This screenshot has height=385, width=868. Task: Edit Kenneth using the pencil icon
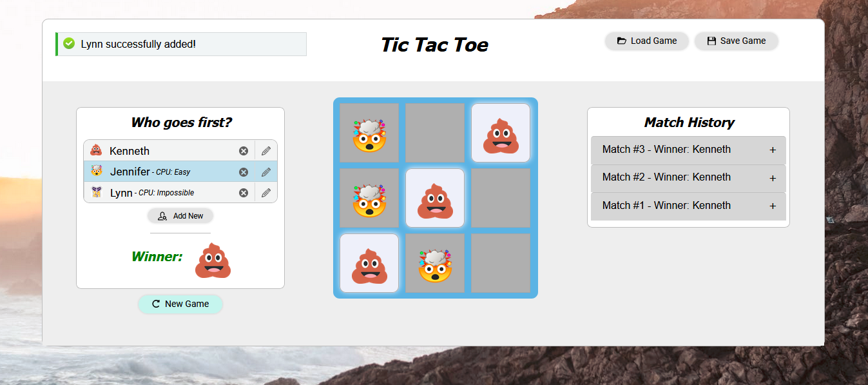(x=266, y=151)
